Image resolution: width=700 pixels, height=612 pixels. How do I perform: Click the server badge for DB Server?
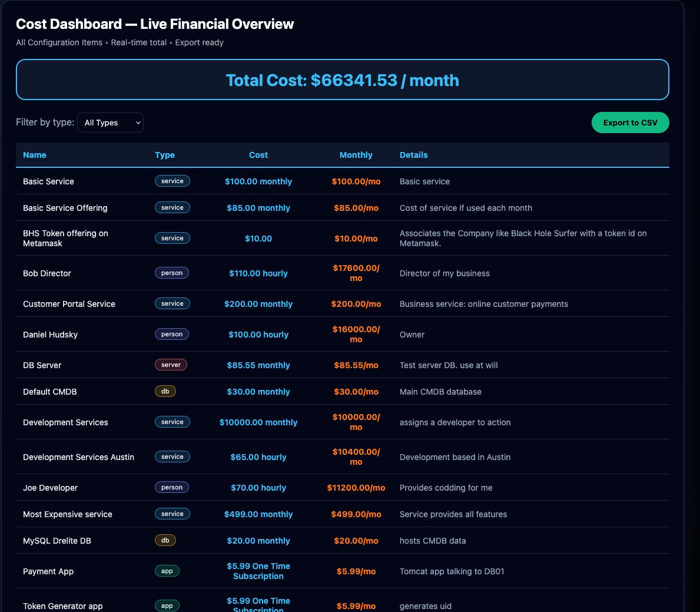[171, 365]
